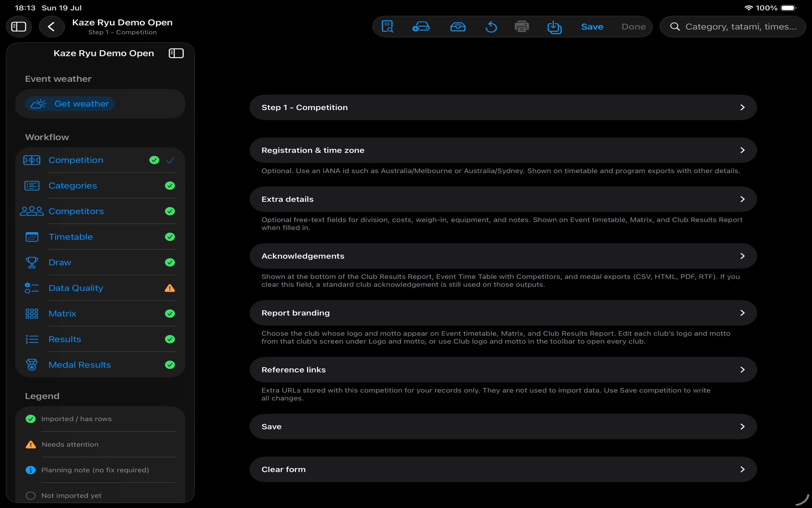Click Done in the toolbar

633,27
